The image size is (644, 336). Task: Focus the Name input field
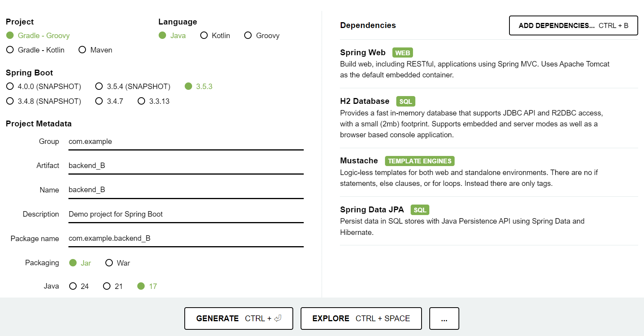(186, 190)
